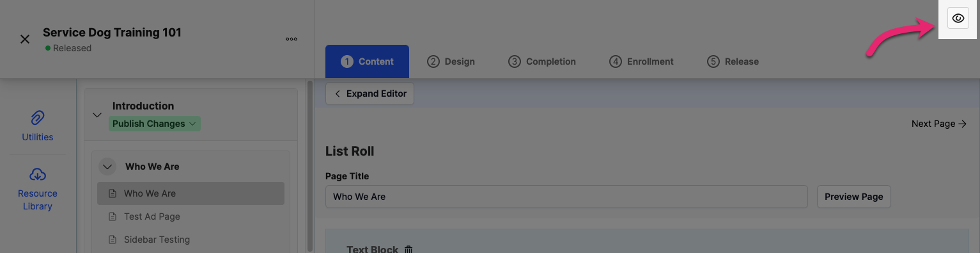The image size is (980, 253).
Task: Click the Page Title input field
Action: click(566, 197)
